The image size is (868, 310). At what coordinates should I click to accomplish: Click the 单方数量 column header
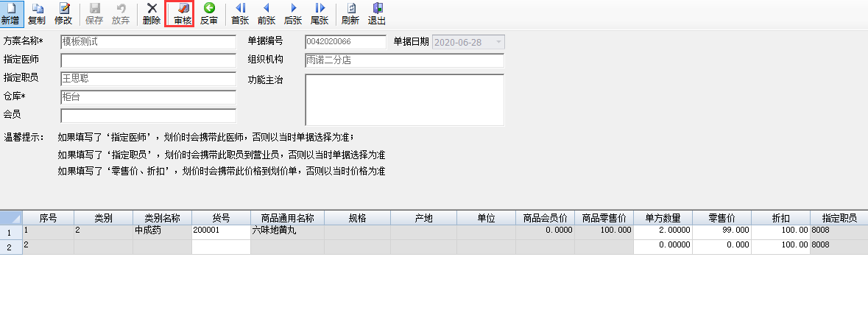[663, 217]
